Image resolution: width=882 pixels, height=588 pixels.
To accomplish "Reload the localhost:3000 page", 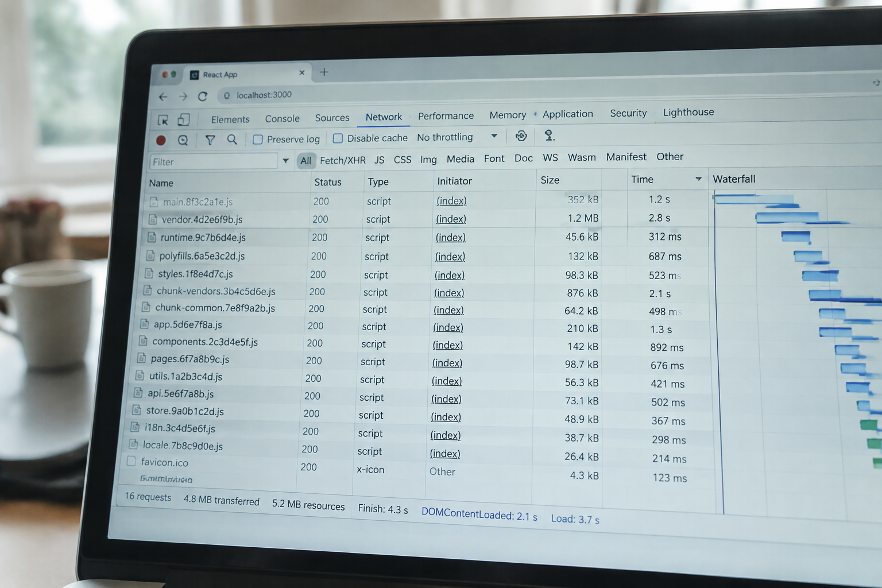I will 203,96.
